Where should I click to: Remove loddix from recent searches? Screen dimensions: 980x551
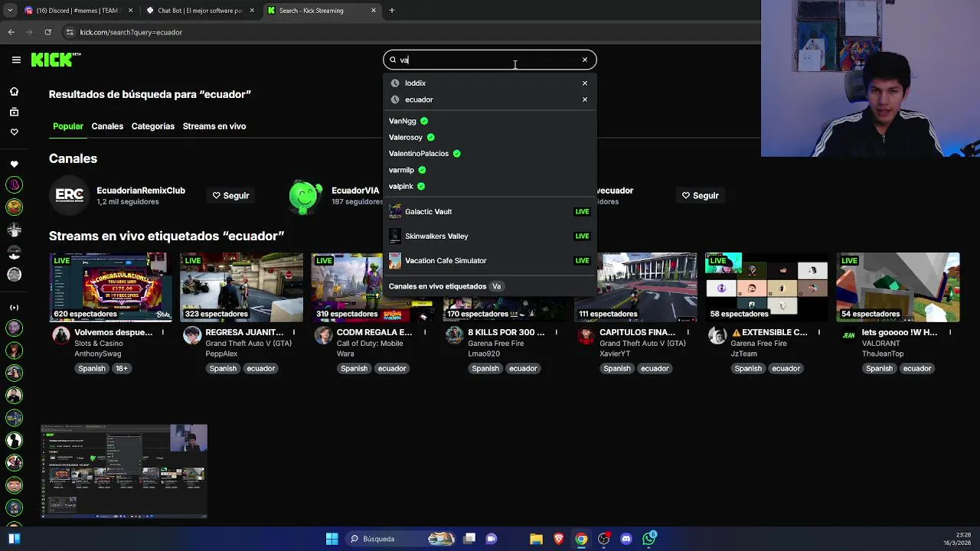(x=584, y=83)
